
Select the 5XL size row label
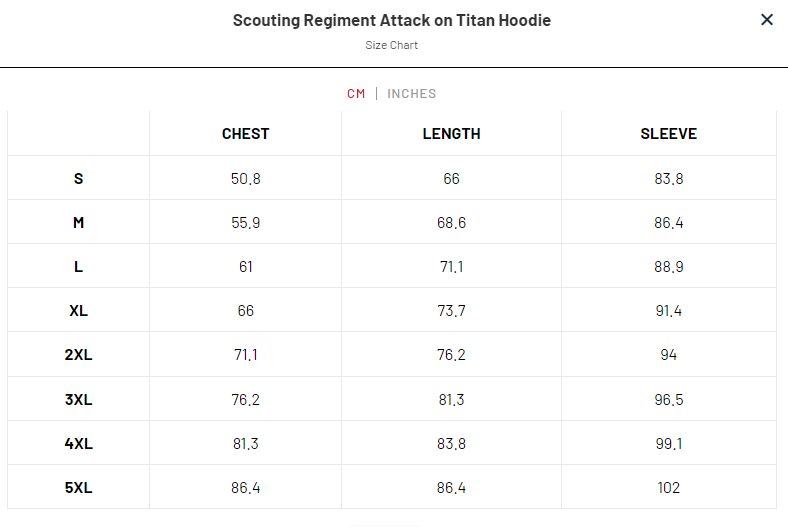click(x=79, y=488)
